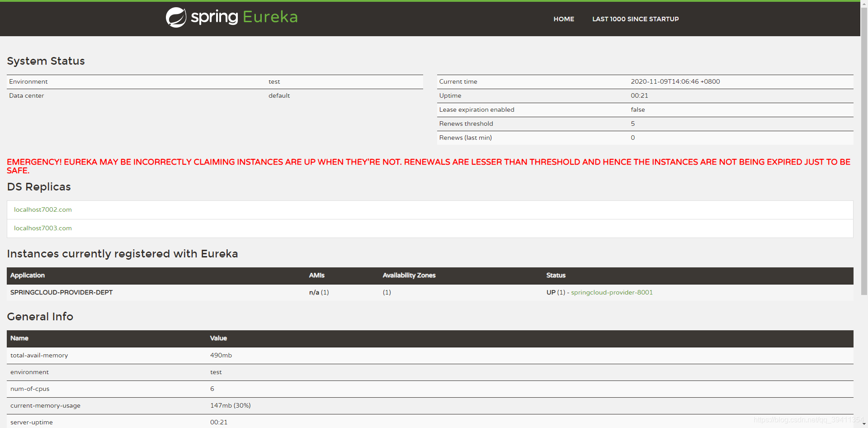Viewport: 868px width, 428px height.
Task: Click the red EMERGENCY warning message
Action: (429, 166)
